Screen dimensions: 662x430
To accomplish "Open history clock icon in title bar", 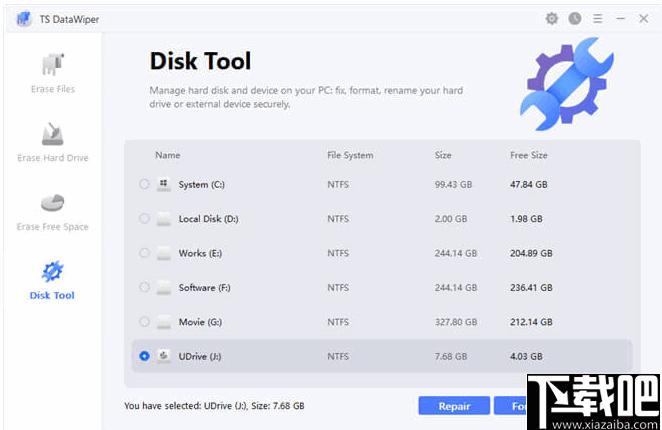I will 575,18.
